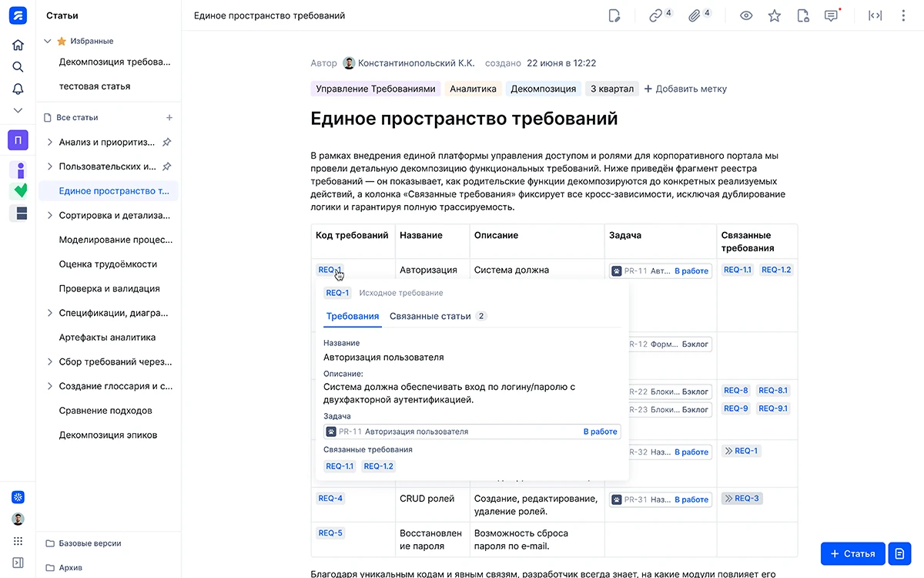Open PR-31 task chip in table

tap(661, 499)
